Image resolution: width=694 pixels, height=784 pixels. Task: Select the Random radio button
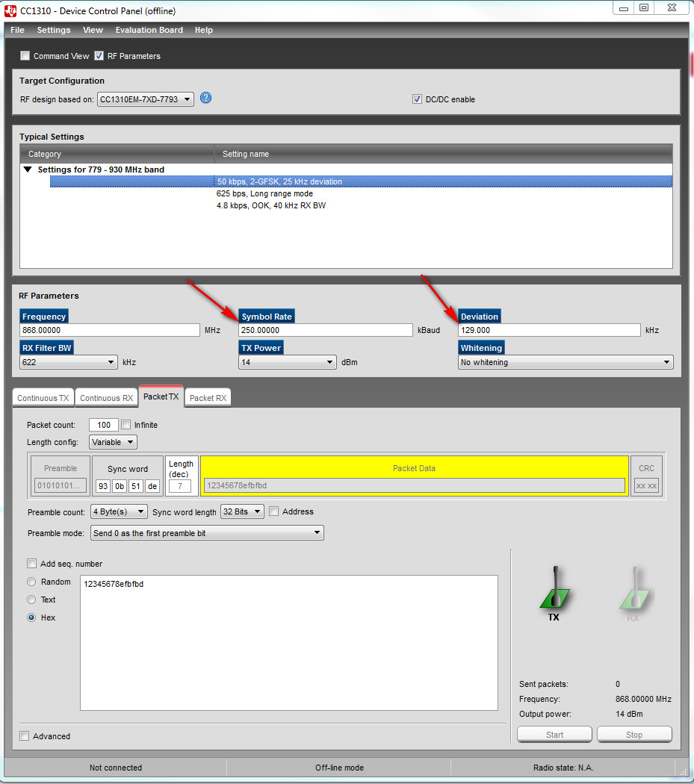(x=31, y=582)
